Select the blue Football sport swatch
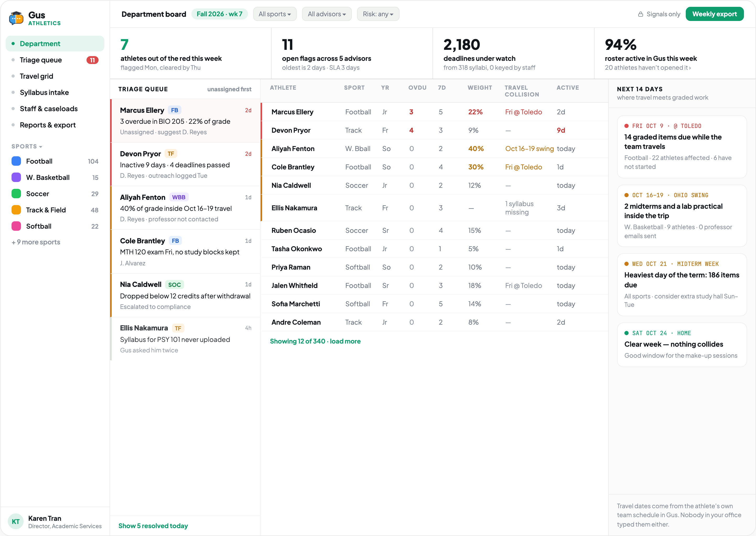 click(x=16, y=161)
